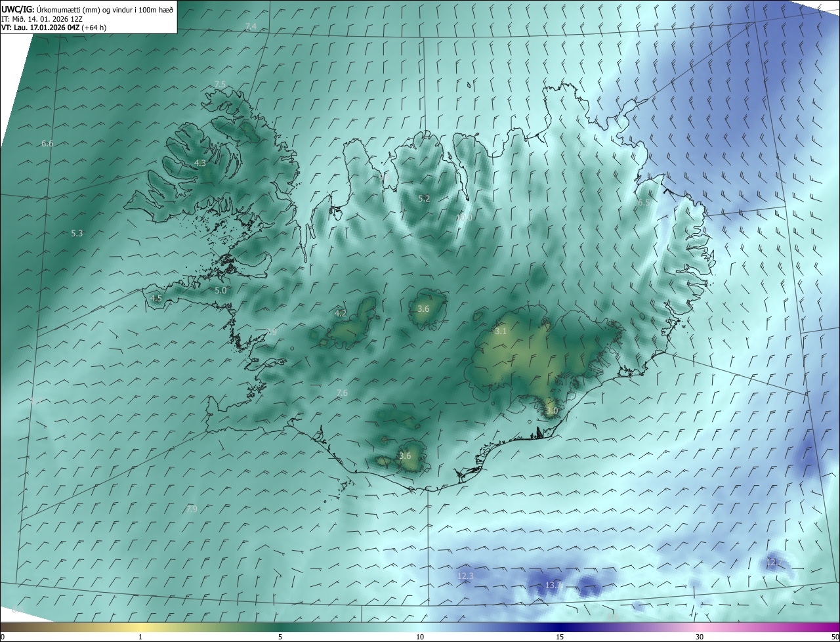Click the value label '4.2' on the map

[x=341, y=313]
